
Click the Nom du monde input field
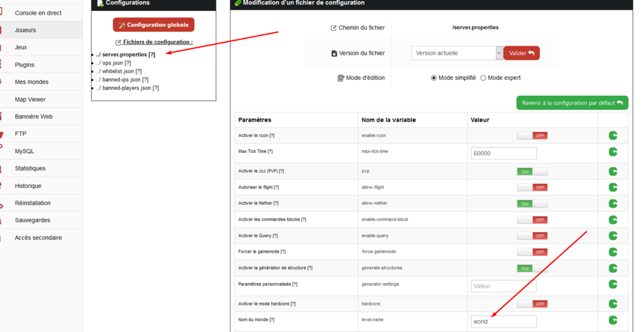pyautogui.click(x=504, y=321)
